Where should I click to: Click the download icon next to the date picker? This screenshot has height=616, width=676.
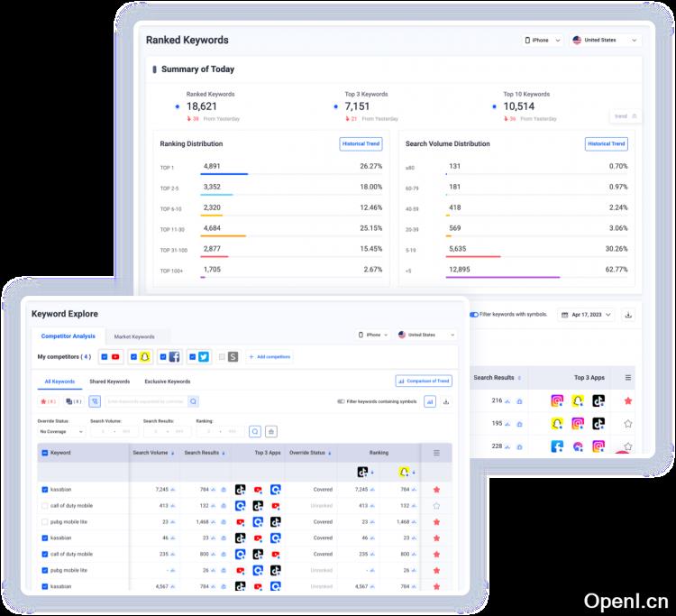point(628,315)
